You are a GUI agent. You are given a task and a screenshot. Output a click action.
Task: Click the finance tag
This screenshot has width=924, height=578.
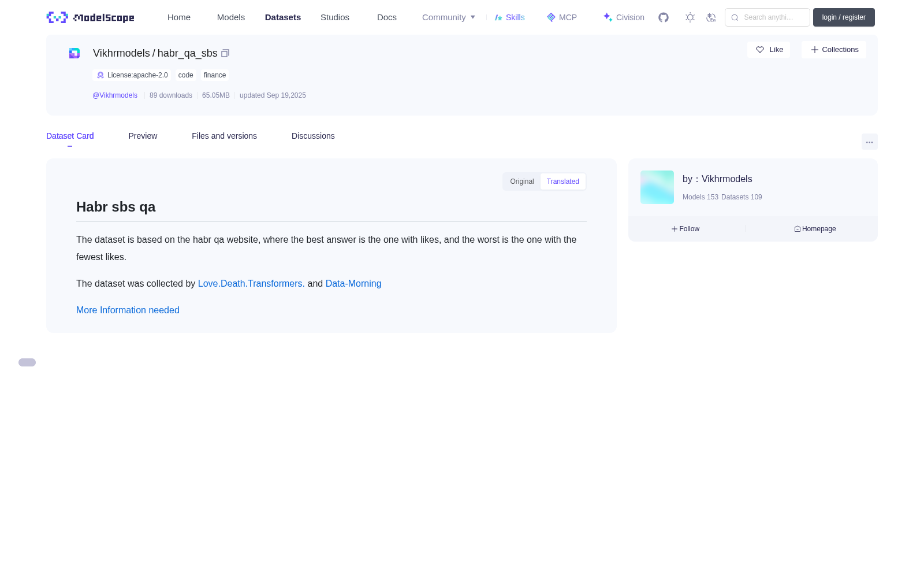pos(215,75)
